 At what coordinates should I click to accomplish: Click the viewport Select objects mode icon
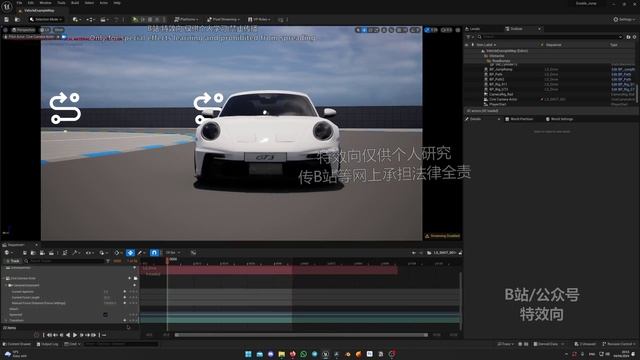[358, 30]
